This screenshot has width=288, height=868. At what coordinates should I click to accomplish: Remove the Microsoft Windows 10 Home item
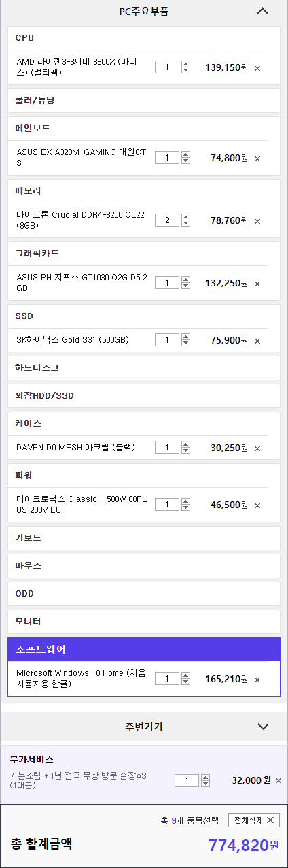(257, 680)
